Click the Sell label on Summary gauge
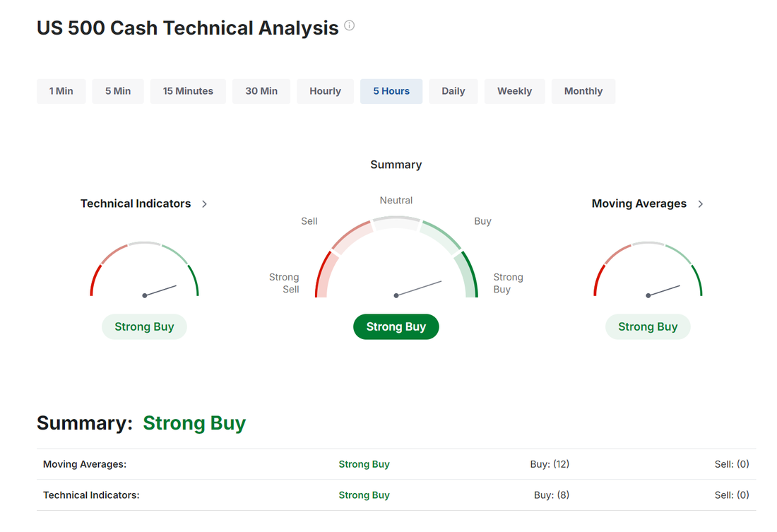 point(309,221)
